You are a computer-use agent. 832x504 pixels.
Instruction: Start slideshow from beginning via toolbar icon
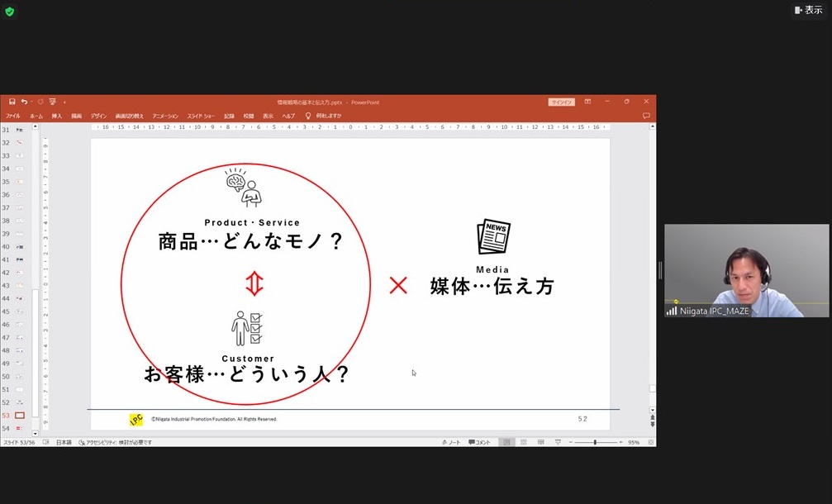click(x=52, y=102)
